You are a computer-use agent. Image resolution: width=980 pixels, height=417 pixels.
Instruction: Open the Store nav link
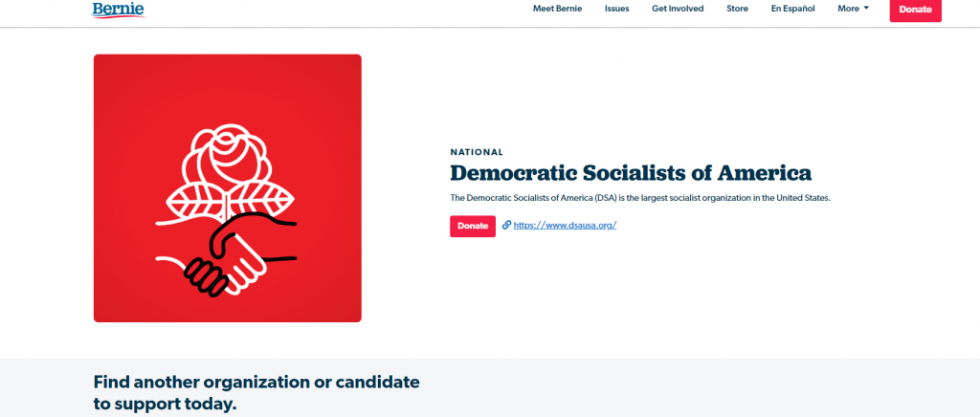tap(737, 9)
